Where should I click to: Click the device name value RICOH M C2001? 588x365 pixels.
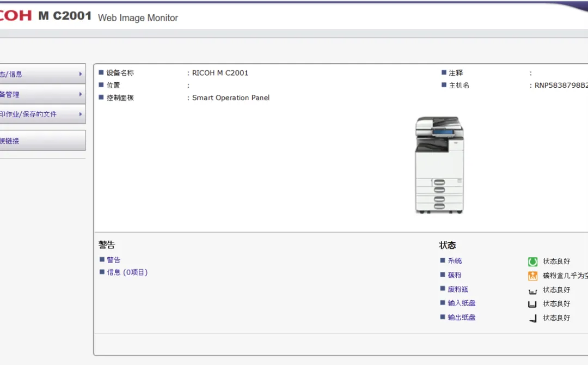coord(220,73)
